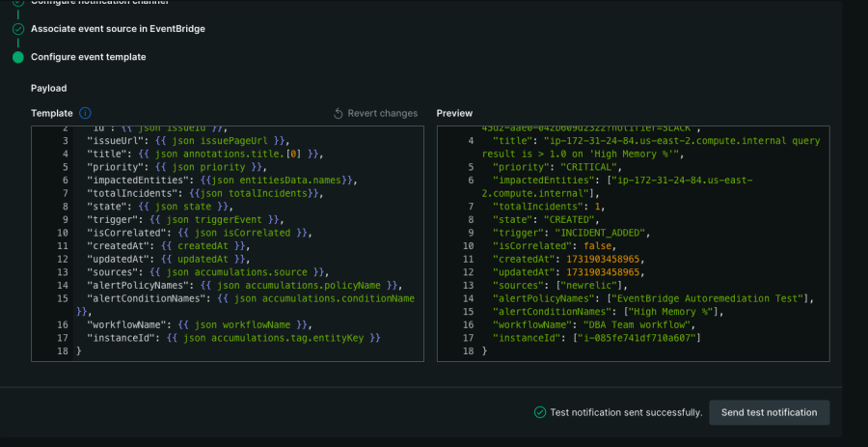Click the workflowName line in the template editor
868x447 pixels.
[x=203, y=325]
